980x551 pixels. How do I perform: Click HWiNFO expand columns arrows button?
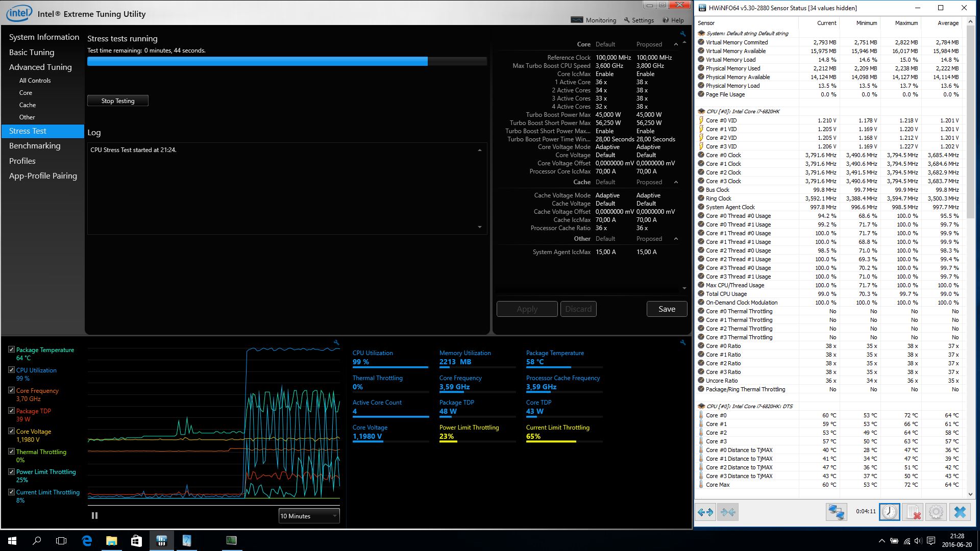point(705,512)
